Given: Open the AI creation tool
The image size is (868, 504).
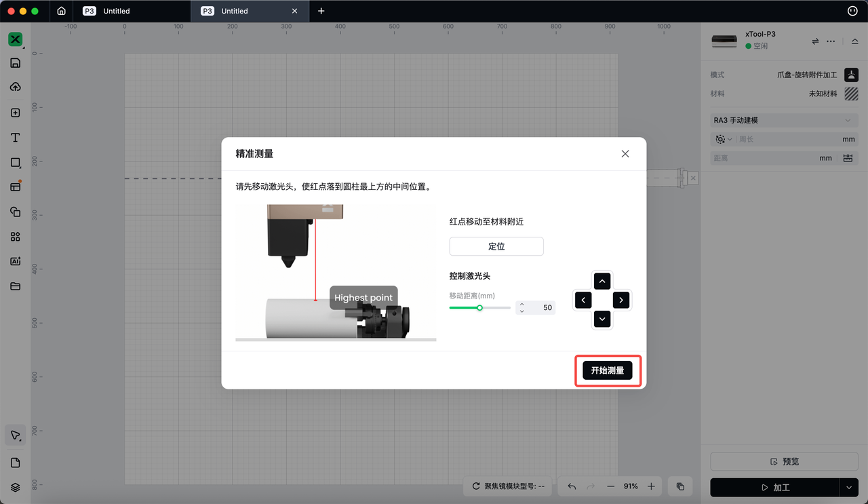Looking at the screenshot, I should pyautogui.click(x=15, y=261).
